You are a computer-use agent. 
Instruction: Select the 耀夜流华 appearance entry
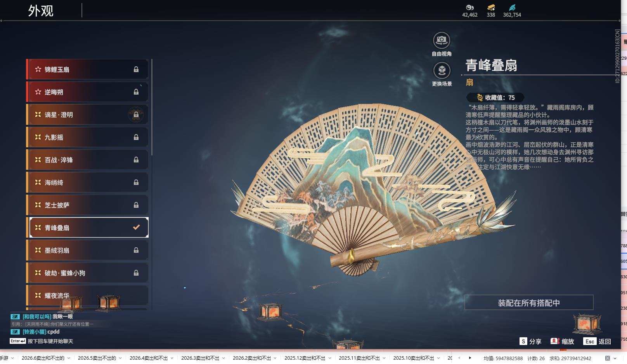(87, 295)
